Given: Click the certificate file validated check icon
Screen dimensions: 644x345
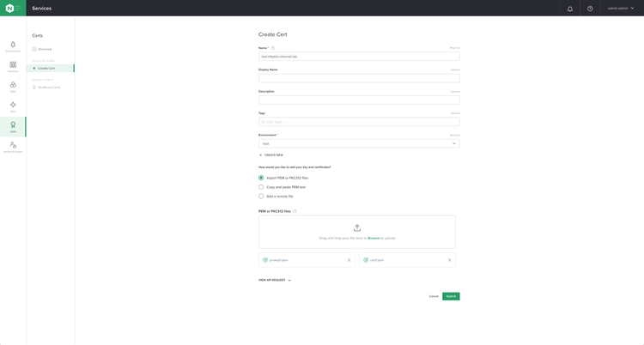Looking at the screenshot, I should [366, 260].
